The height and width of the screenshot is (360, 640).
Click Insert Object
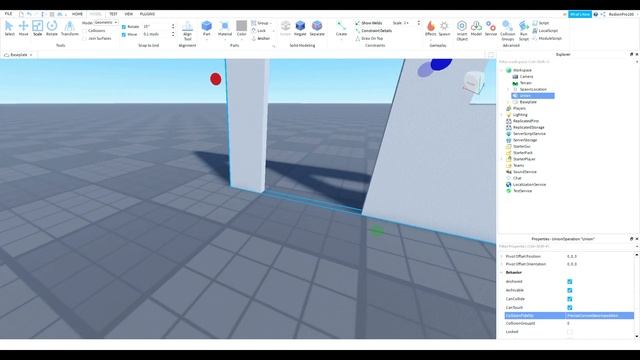[x=462, y=31]
